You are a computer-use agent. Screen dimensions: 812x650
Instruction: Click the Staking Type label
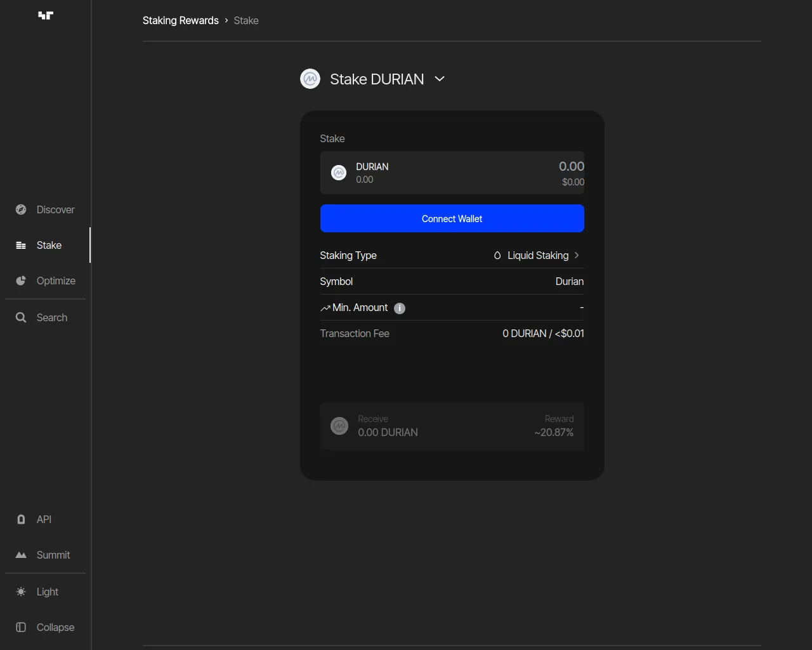point(348,255)
